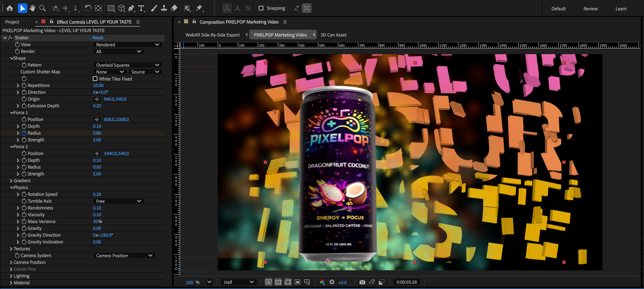The height and width of the screenshot is (289, 644).
Task: Take a snapshot with the camera icon
Action: click(x=362, y=282)
